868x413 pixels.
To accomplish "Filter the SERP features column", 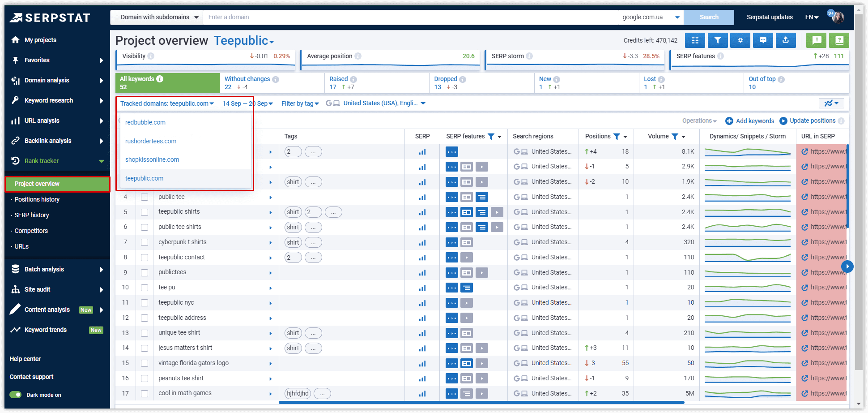I will point(491,137).
